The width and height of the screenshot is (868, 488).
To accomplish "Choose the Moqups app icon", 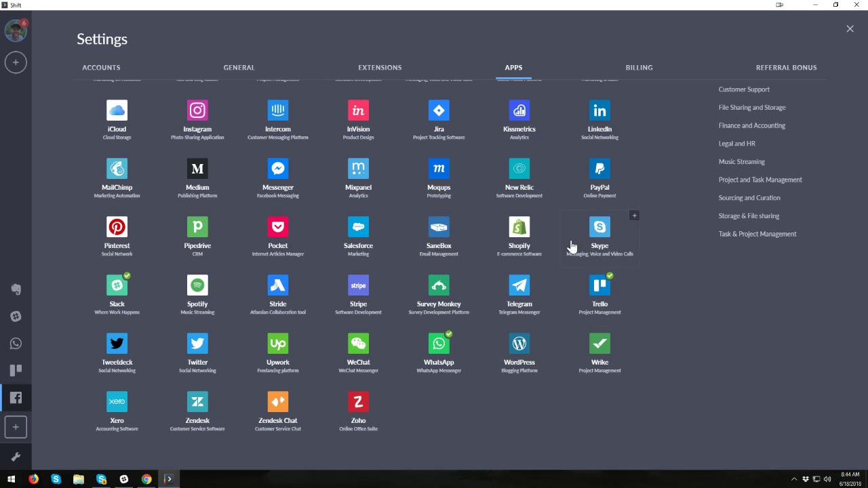I will pyautogui.click(x=439, y=169).
